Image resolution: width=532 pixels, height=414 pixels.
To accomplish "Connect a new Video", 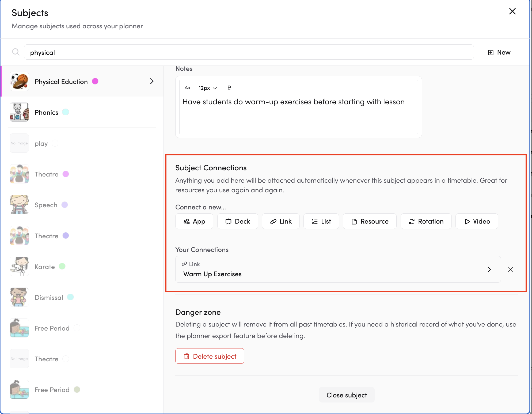I will 477,221.
